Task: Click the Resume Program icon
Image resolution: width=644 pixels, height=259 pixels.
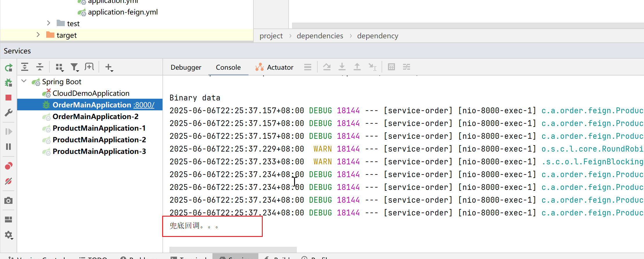Action: coord(8,132)
